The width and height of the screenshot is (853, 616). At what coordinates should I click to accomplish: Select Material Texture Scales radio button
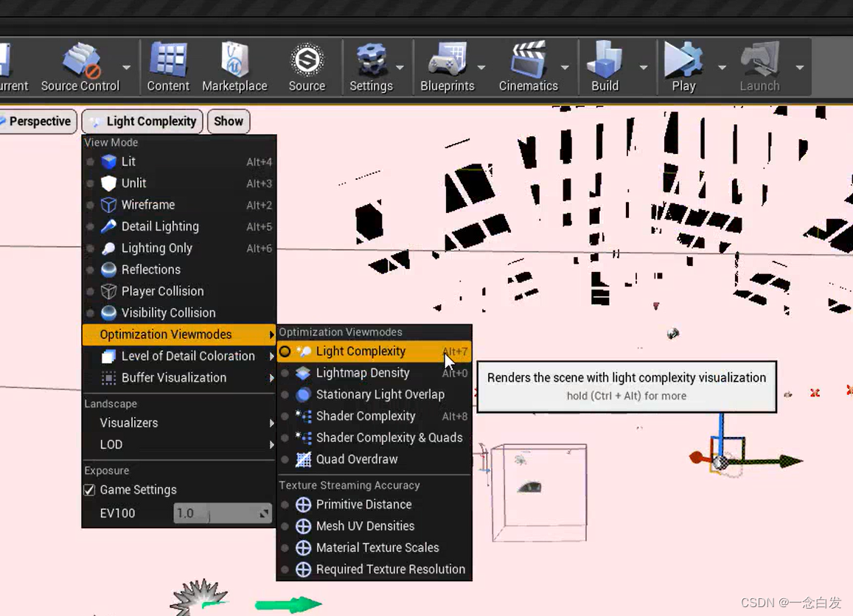pos(285,548)
